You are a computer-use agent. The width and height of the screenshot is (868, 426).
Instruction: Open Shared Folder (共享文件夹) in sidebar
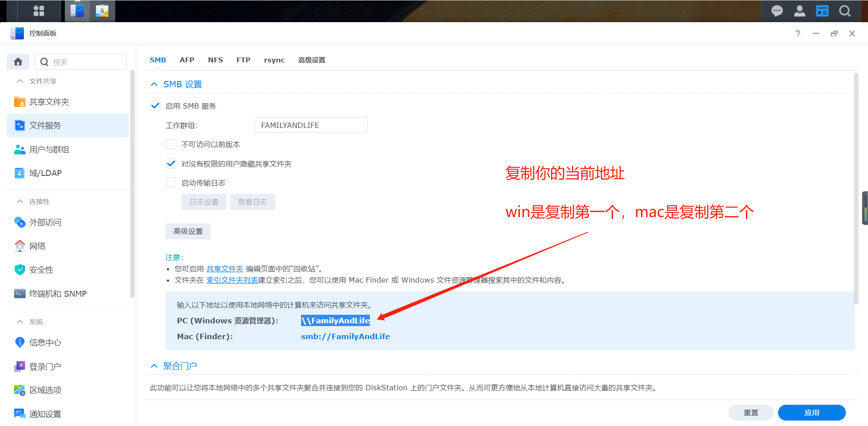pyautogui.click(x=68, y=102)
